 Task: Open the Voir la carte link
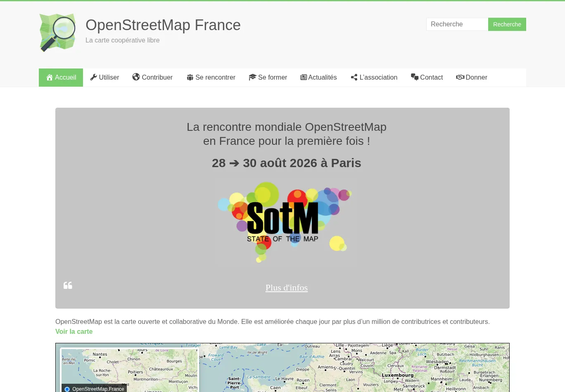[74, 332]
